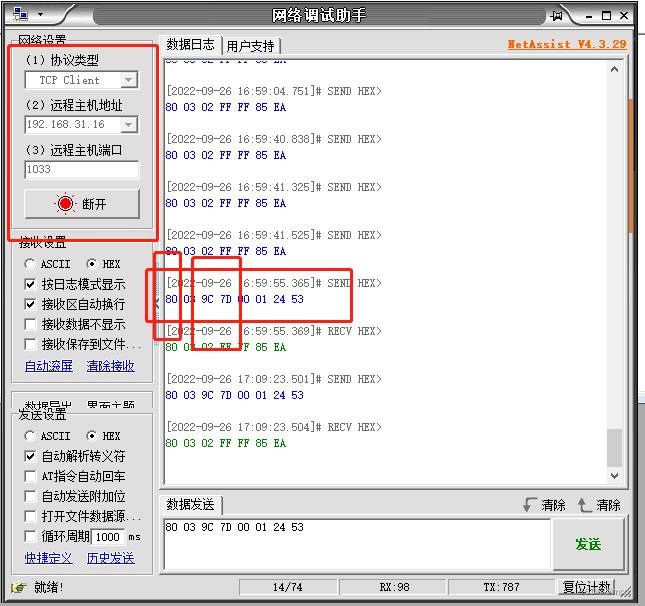Image resolution: width=645 pixels, height=606 pixels.
Task: Enable 自动发送附加位 checkbox
Action: click(x=30, y=497)
